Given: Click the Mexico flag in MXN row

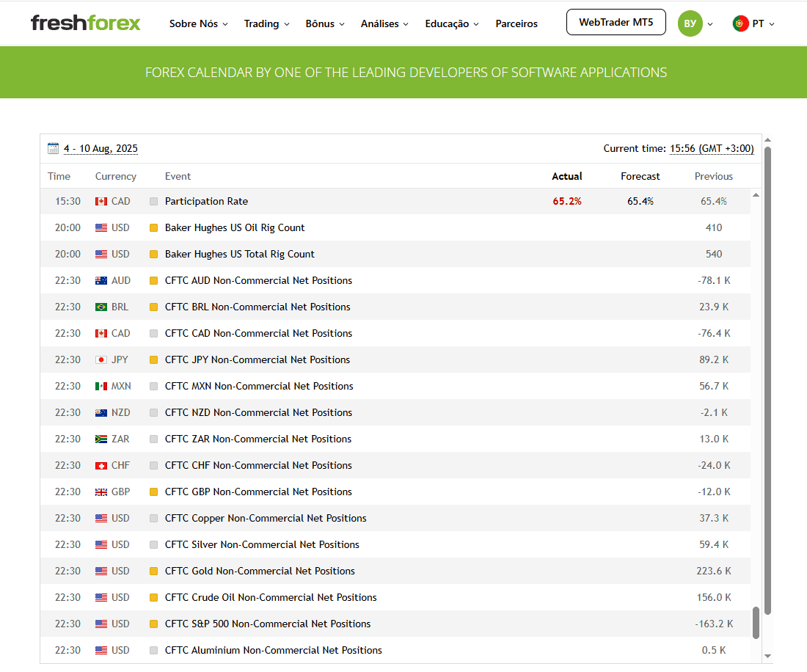Looking at the screenshot, I should click(101, 386).
